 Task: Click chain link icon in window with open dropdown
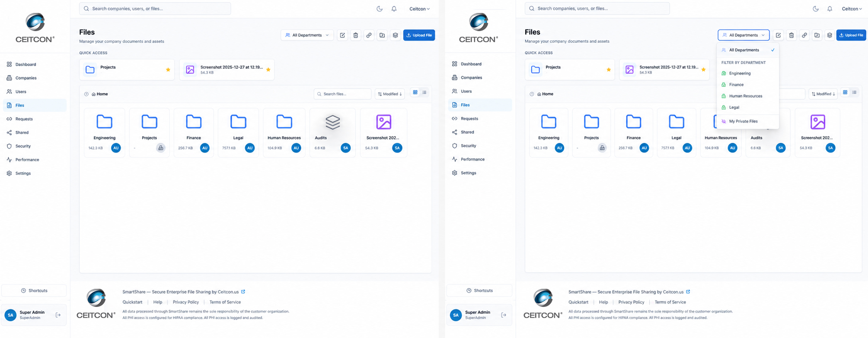(x=804, y=35)
